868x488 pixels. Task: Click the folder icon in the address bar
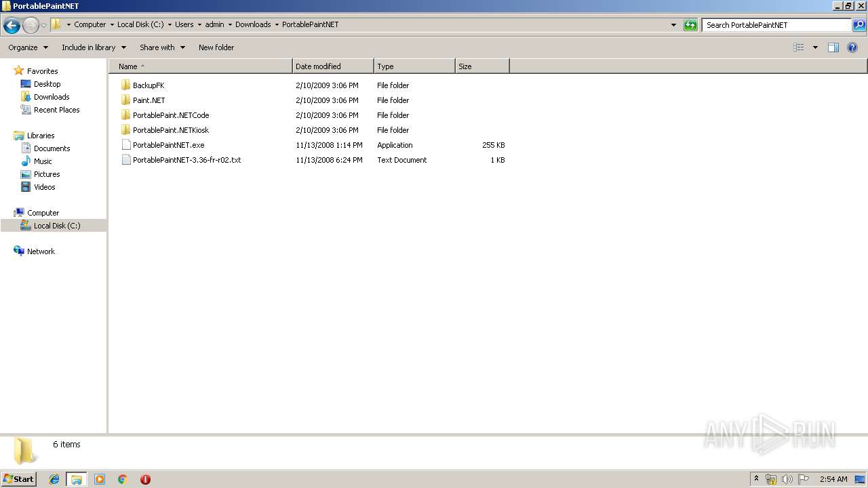[56, 24]
